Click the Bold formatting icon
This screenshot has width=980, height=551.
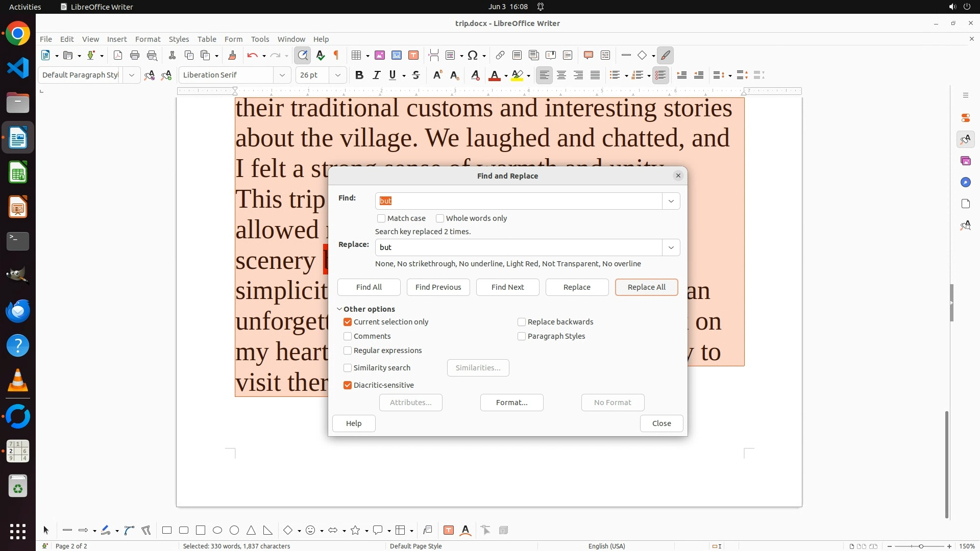(x=359, y=75)
